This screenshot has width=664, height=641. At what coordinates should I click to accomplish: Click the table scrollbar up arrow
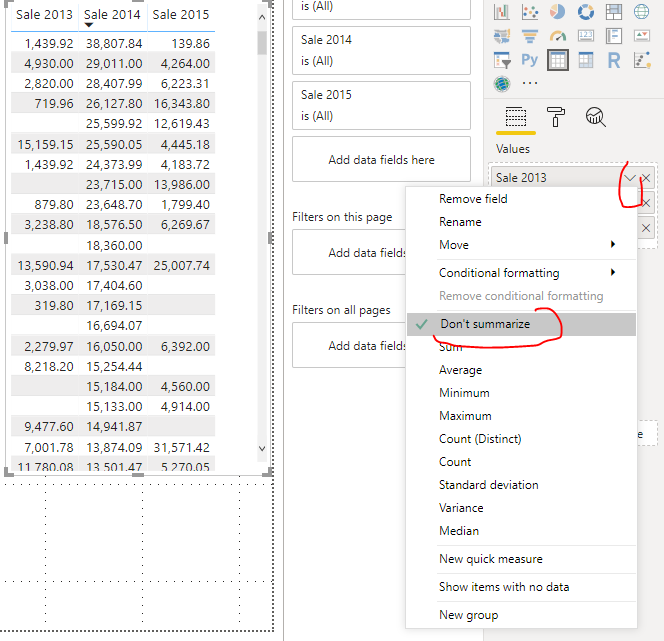coord(262,17)
